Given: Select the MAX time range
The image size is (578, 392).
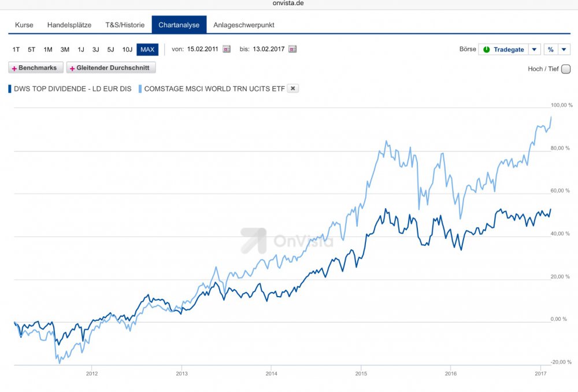Looking at the screenshot, I should [x=147, y=50].
